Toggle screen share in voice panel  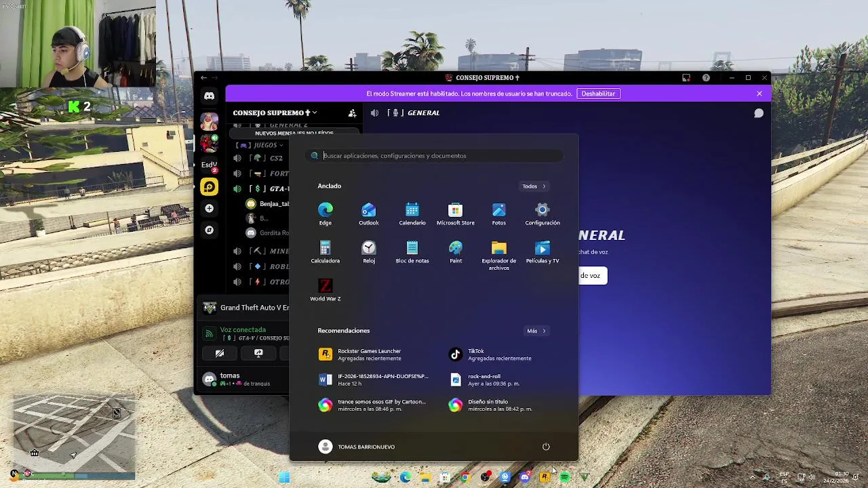258,353
